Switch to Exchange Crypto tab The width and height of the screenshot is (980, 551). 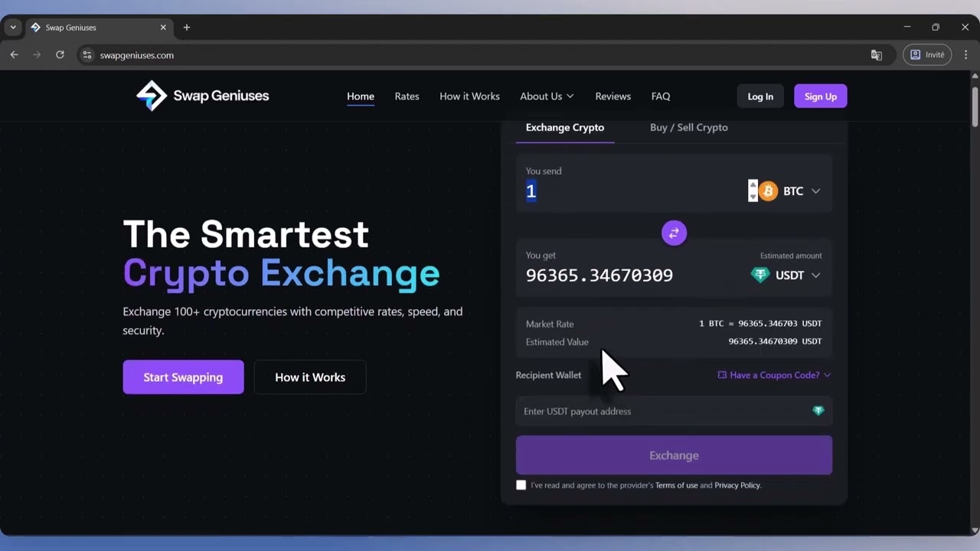tap(565, 128)
